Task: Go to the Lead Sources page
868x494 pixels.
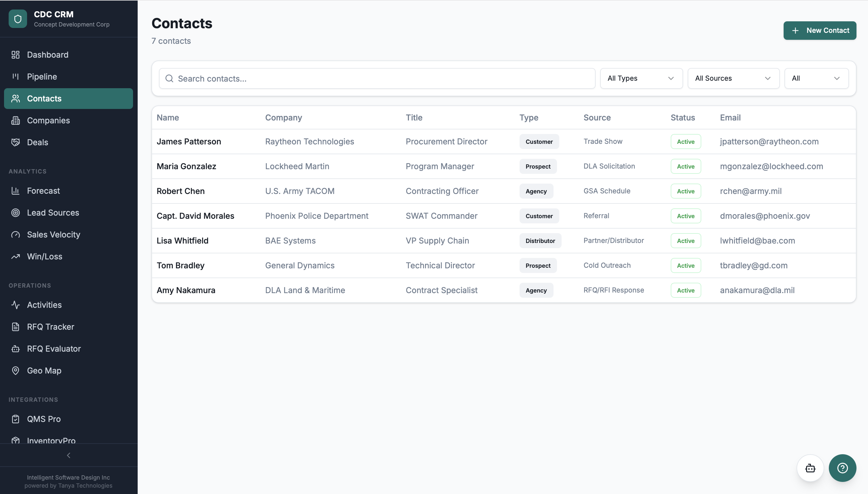Action: click(x=69, y=213)
